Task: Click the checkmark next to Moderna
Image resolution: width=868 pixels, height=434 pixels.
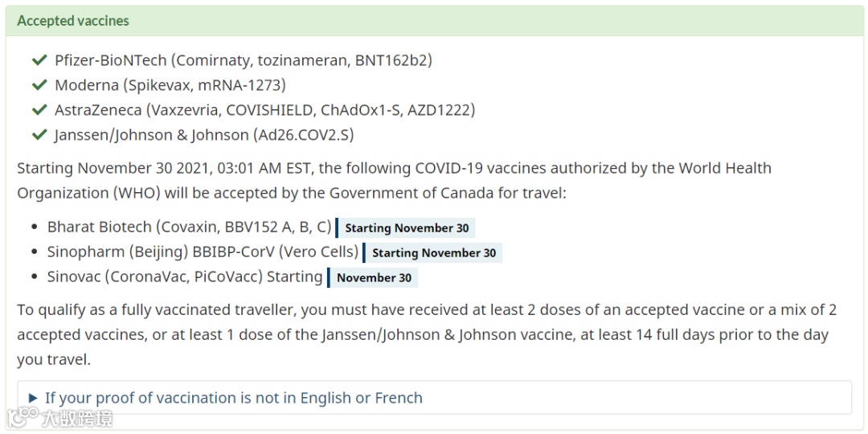Action: point(39,85)
